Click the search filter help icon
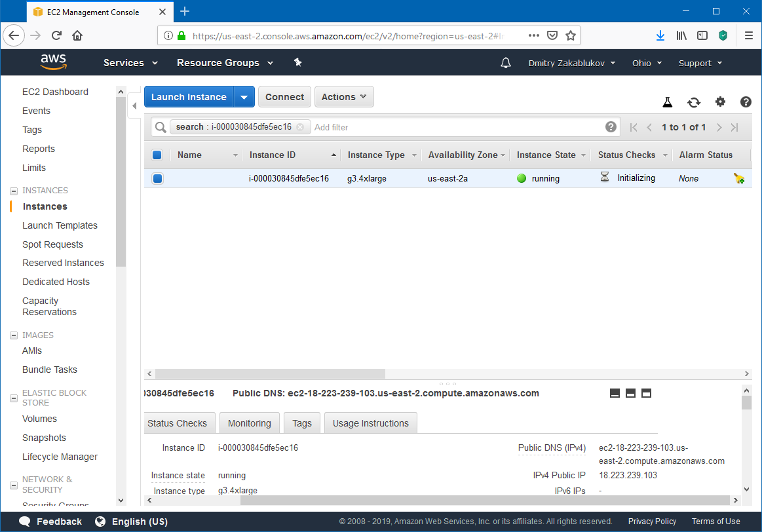 tap(611, 127)
